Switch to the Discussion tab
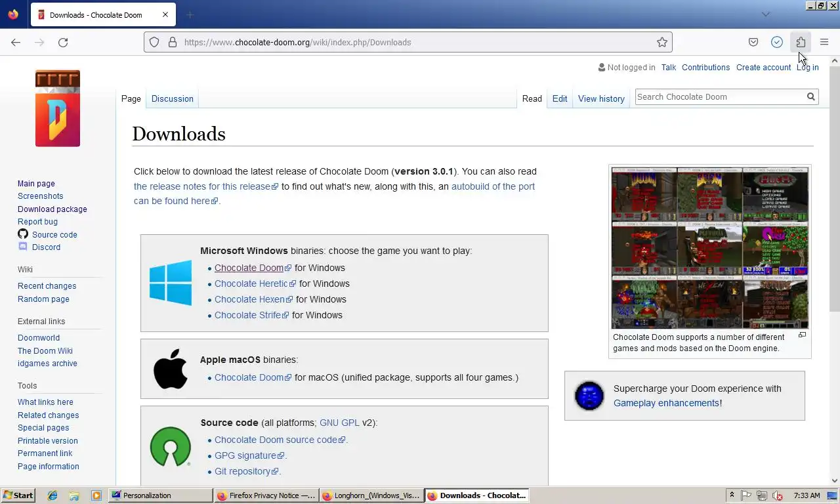Viewport: 840px width, 504px height. [x=173, y=98]
